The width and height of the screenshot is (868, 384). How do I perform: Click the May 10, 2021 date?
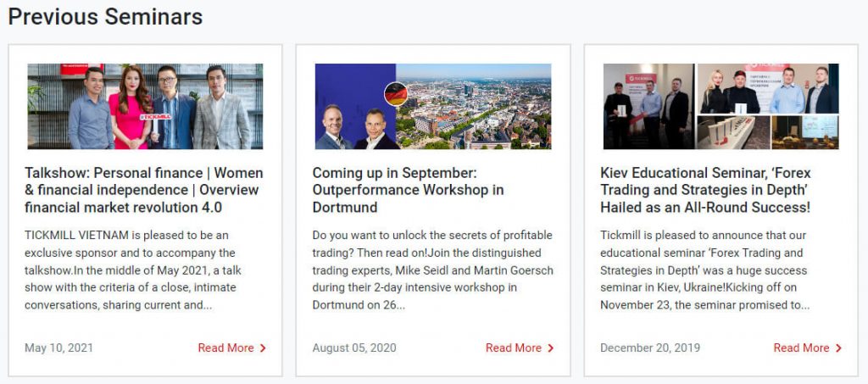[59, 348]
